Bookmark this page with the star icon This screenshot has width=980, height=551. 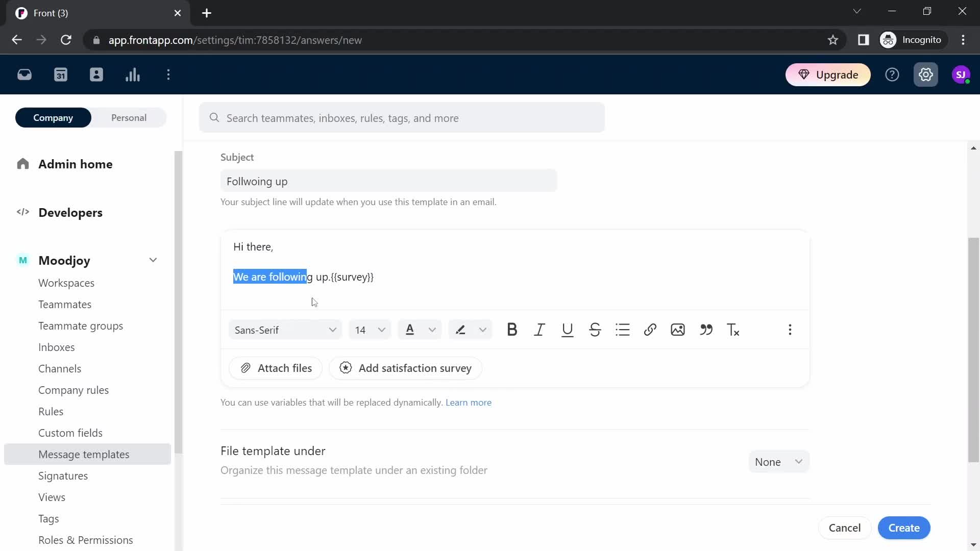click(x=833, y=40)
